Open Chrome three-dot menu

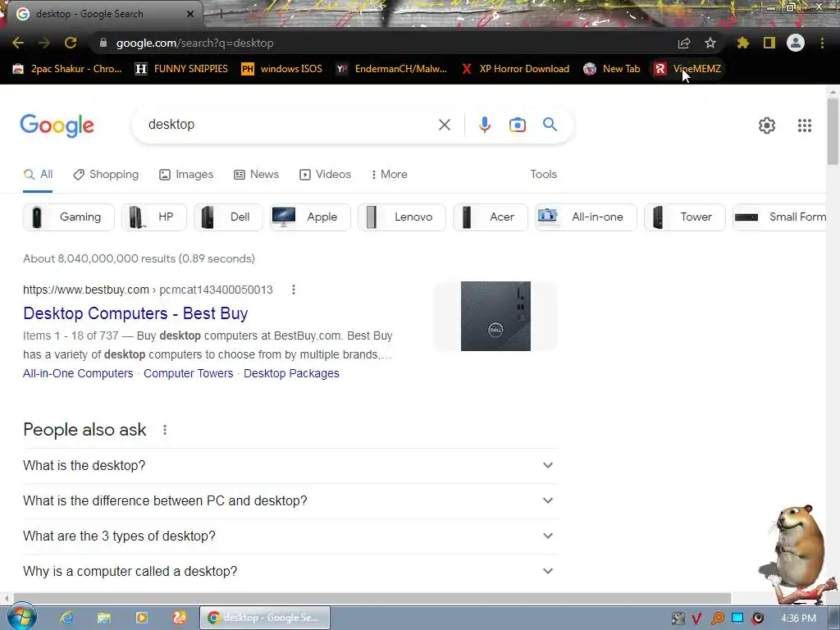[x=822, y=43]
